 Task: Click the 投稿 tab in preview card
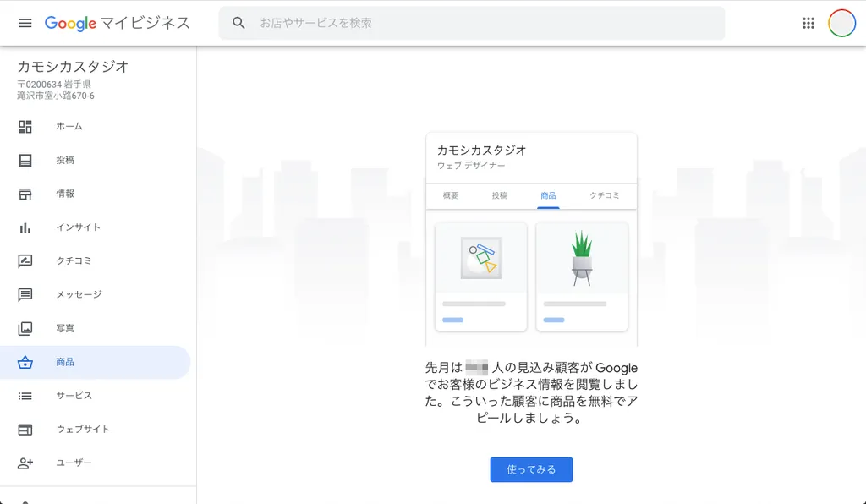499,195
